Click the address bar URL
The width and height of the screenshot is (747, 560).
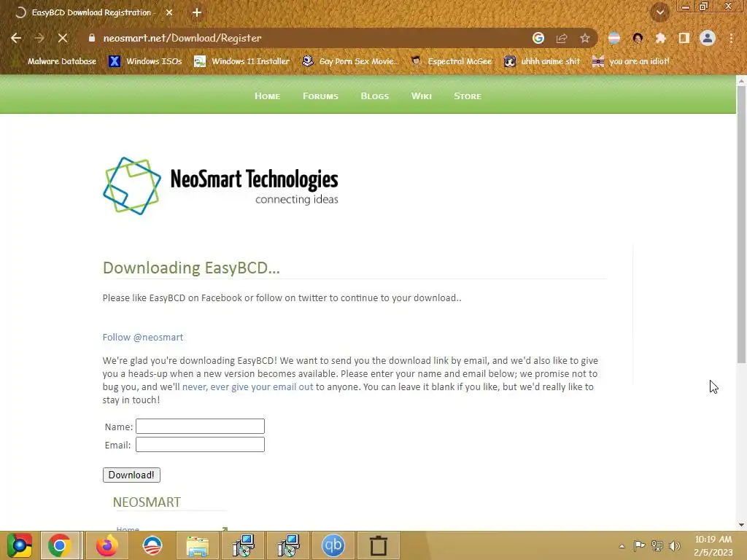click(x=182, y=38)
